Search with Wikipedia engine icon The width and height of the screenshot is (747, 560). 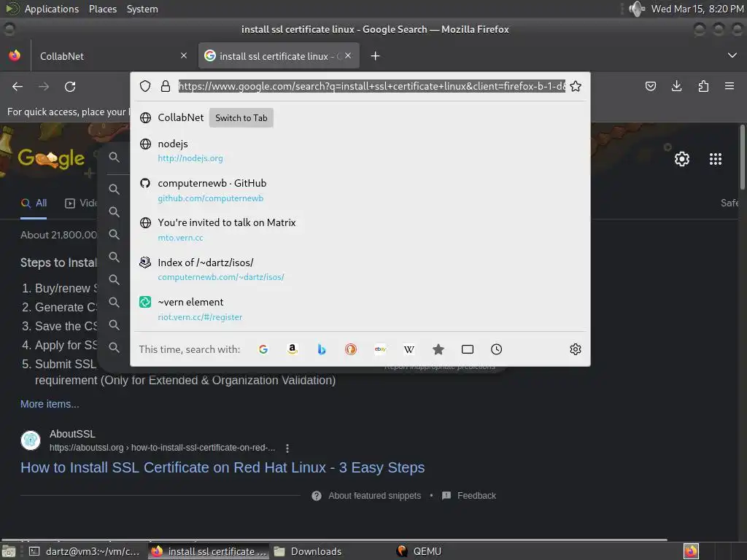click(x=409, y=349)
